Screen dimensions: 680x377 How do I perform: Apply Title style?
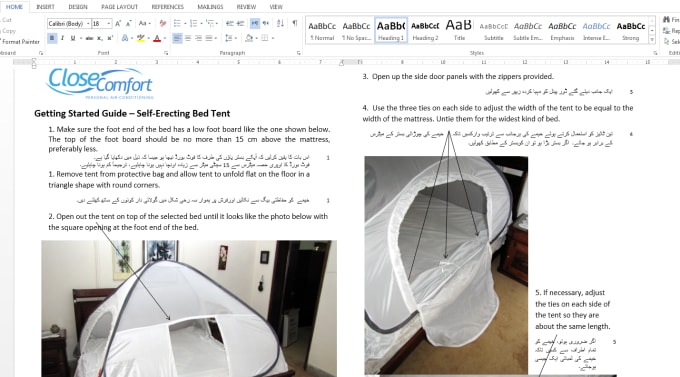point(459,30)
